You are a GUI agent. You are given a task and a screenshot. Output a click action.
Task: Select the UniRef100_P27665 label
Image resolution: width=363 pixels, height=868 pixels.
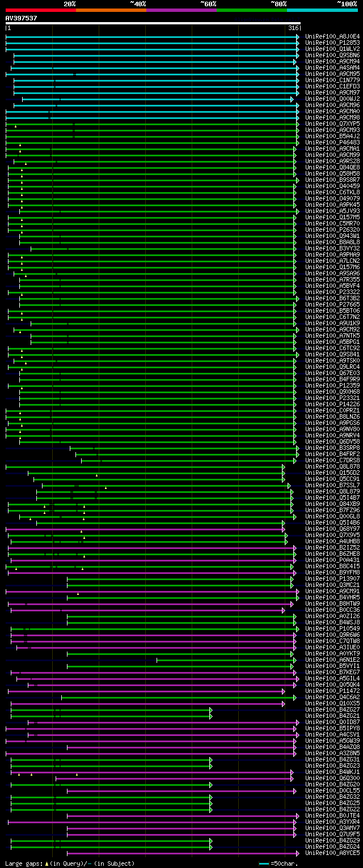click(332, 304)
